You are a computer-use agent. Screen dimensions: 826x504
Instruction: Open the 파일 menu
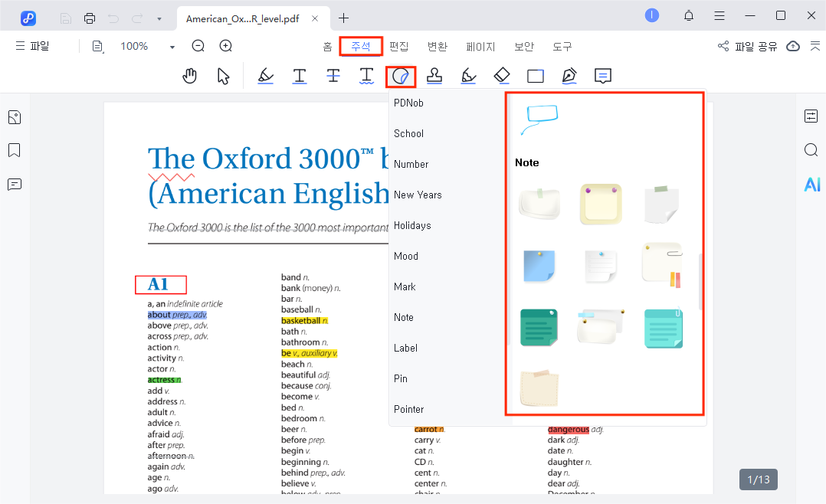pyautogui.click(x=32, y=46)
